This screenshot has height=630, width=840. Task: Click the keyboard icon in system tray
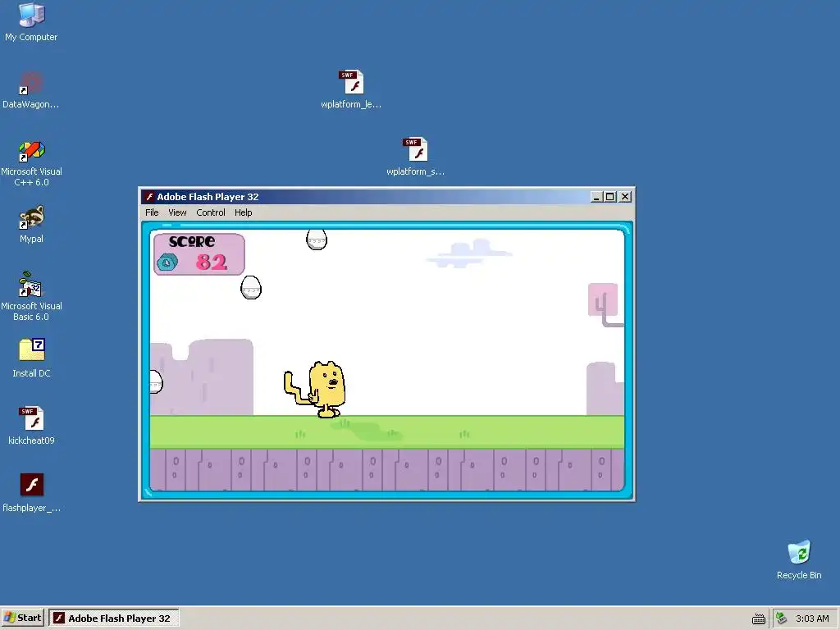(759, 619)
